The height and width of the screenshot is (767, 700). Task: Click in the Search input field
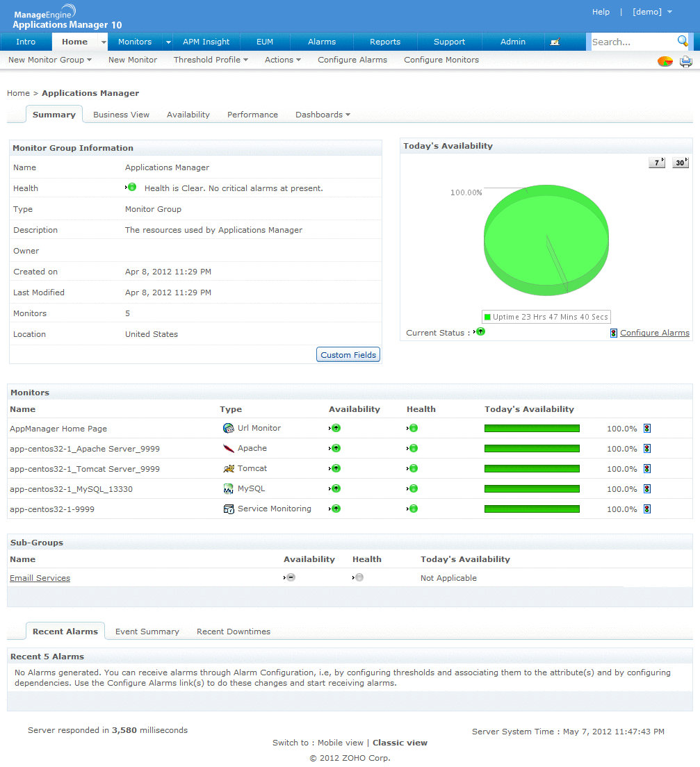[x=633, y=42]
